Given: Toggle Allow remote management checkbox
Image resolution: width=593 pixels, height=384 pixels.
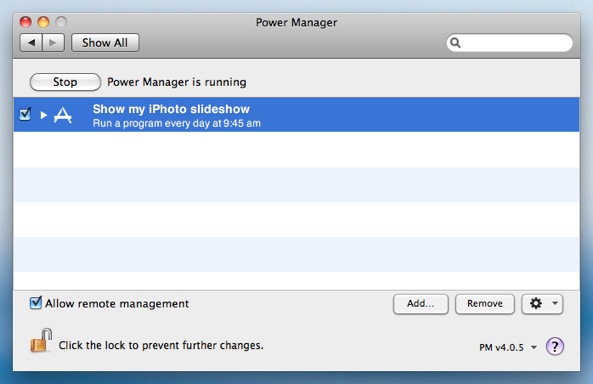Looking at the screenshot, I should [x=36, y=303].
